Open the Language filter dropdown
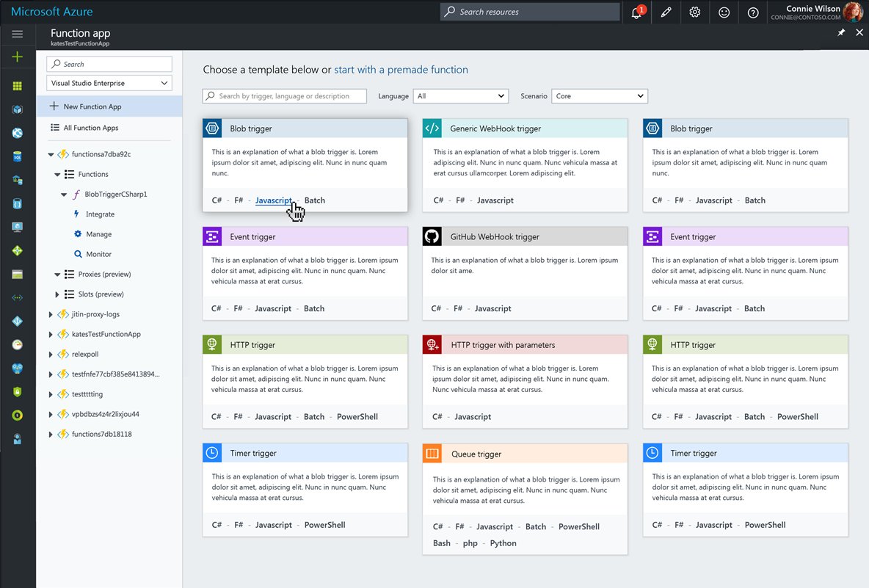 460,96
